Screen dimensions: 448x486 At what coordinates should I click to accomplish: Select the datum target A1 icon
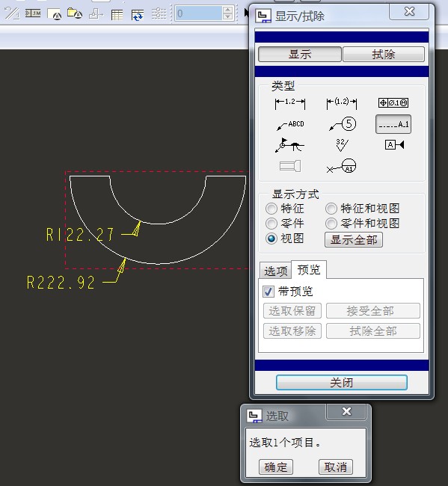click(341, 166)
